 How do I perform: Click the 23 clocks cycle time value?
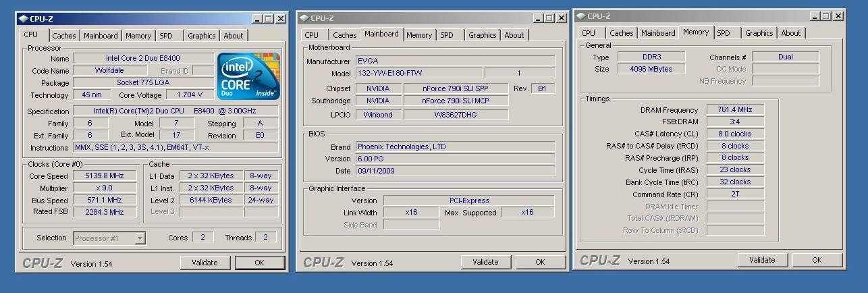(735, 170)
